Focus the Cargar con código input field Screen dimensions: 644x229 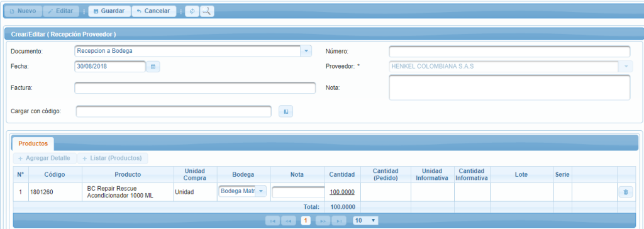[174, 111]
